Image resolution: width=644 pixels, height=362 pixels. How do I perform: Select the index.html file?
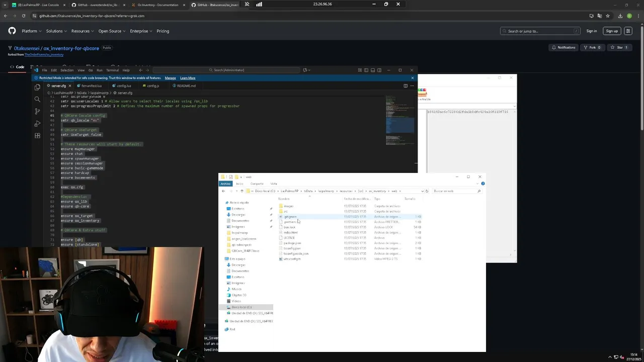[x=290, y=232]
